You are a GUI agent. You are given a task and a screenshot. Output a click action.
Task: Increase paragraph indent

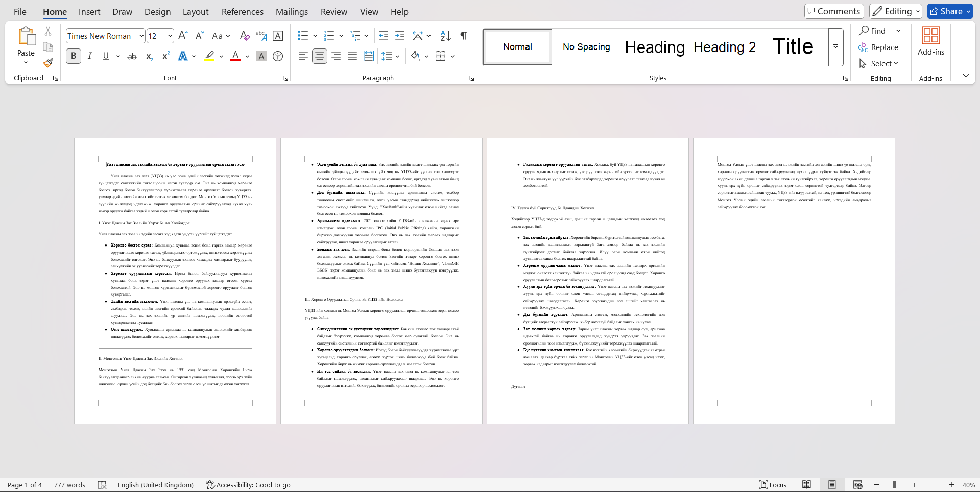point(400,36)
